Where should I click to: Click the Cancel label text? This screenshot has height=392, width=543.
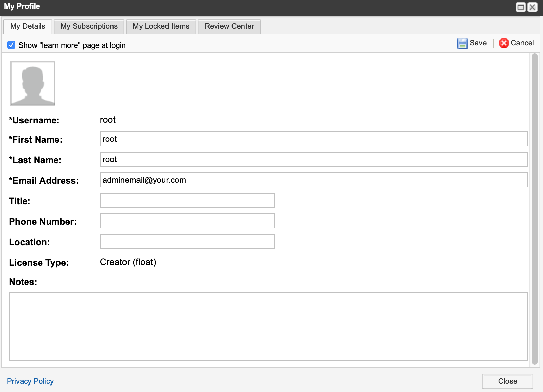click(x=522, y=43)
